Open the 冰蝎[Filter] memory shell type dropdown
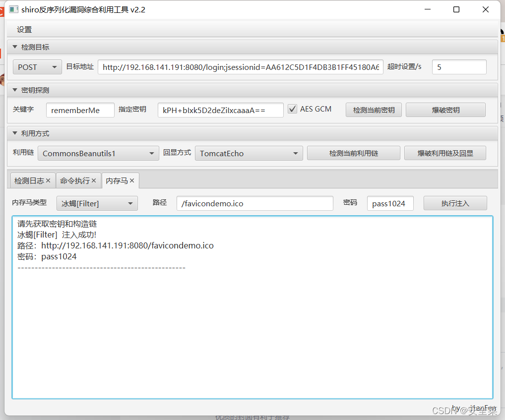The image size is (505, 420). tap(97, 203)
